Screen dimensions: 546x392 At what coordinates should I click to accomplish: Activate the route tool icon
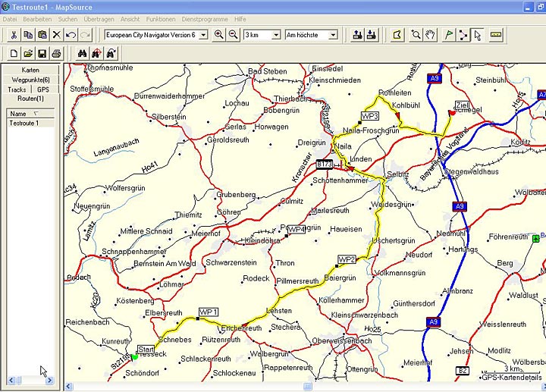click(x=463, y=35)
